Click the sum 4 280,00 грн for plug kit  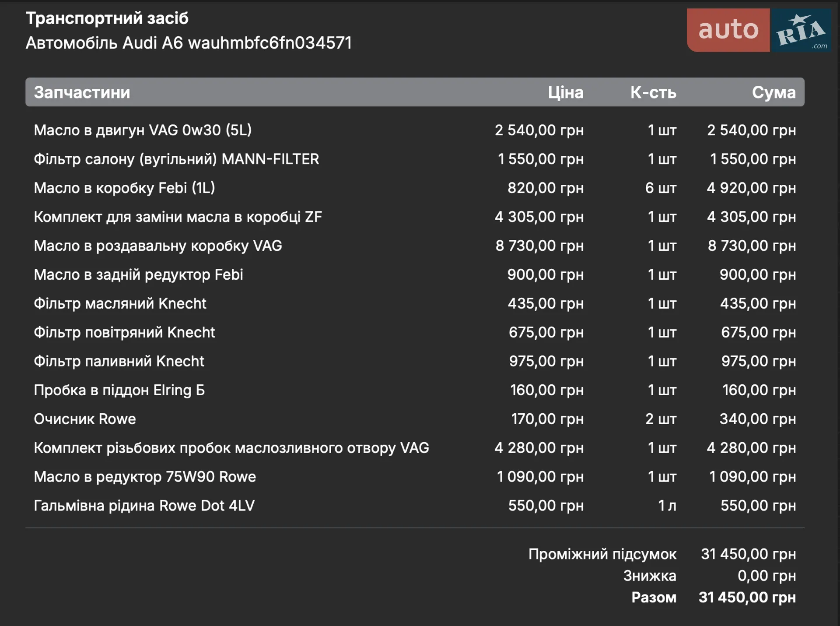click(x=752, y=448)
